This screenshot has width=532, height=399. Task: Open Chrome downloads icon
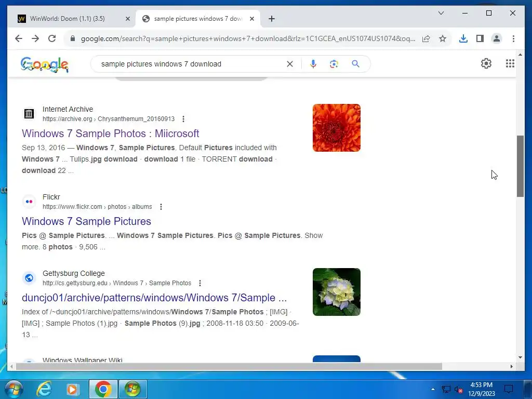click(x=463, y=38)
